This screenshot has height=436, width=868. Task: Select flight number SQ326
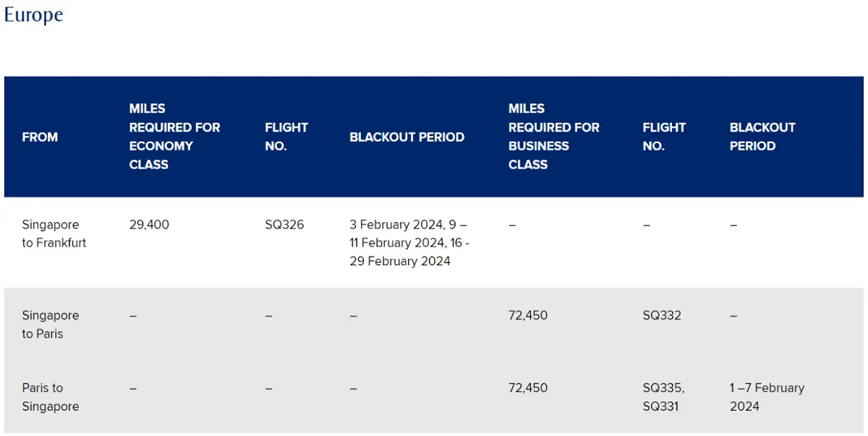(284, 225)
